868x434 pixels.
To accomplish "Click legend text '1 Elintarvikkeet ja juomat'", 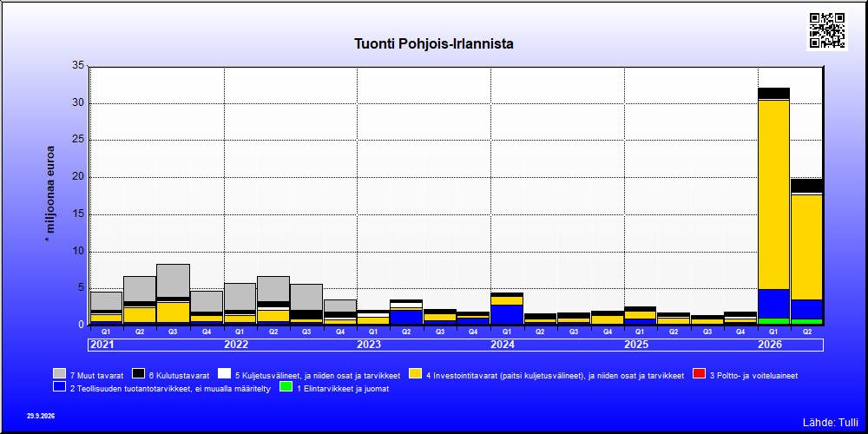I will (343, 389).
